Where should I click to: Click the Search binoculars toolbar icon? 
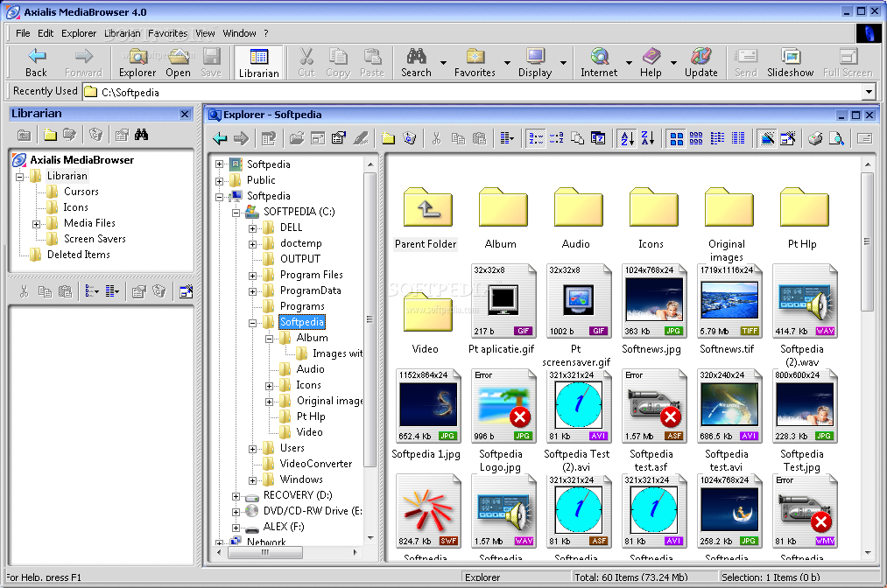(x=416, y=62)
